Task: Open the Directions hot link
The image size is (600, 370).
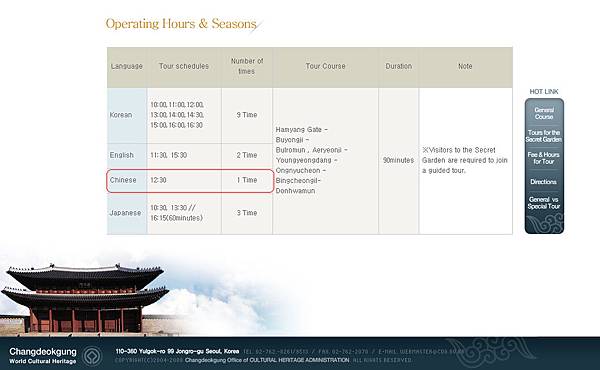Action: pyautogui.click(x=543, y=182)
